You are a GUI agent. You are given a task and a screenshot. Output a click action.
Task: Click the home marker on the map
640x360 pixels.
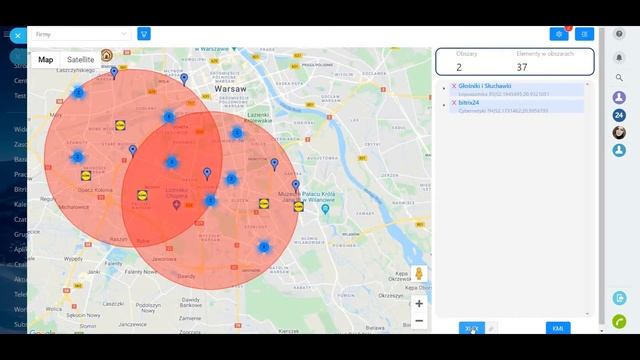click(x=107, y=55)
